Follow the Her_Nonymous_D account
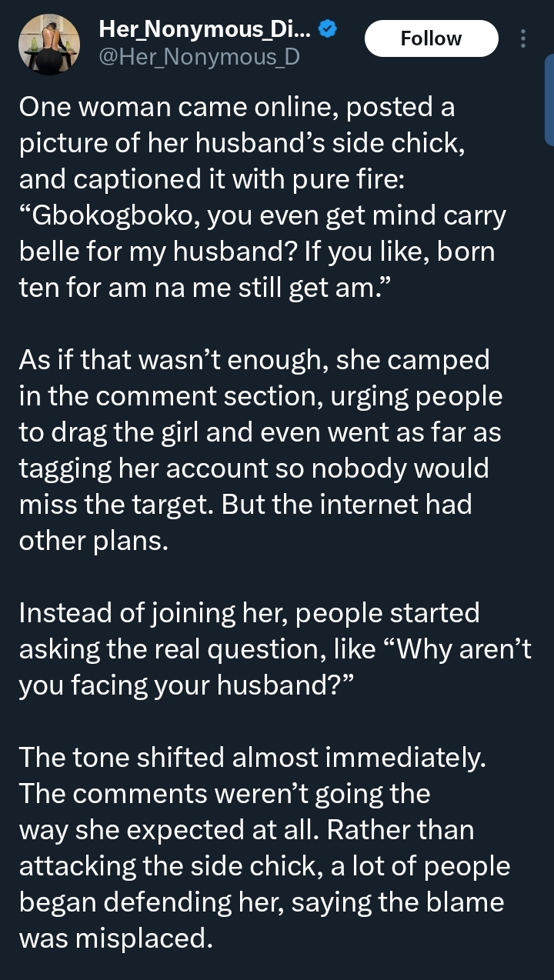 coord(431,38)
